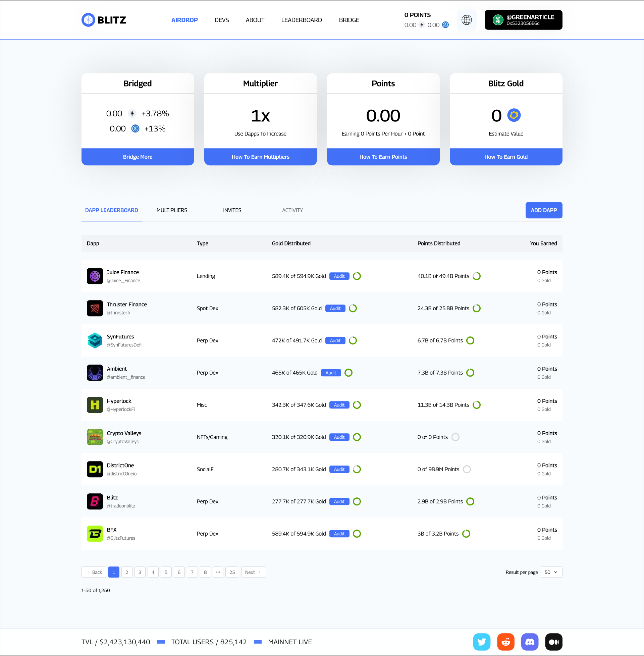This screenshot has width=644, height=656.
Task: Open the DEVS nav item
Action: pyautogui.click(x=222, y=20)
